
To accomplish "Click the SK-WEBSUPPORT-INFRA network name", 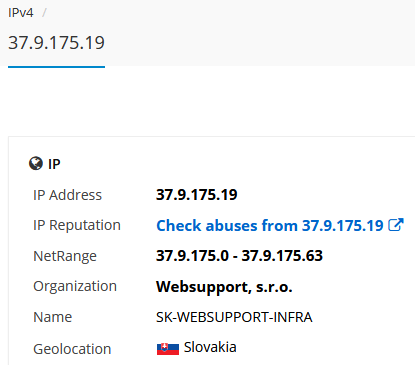I will [234, 317].
